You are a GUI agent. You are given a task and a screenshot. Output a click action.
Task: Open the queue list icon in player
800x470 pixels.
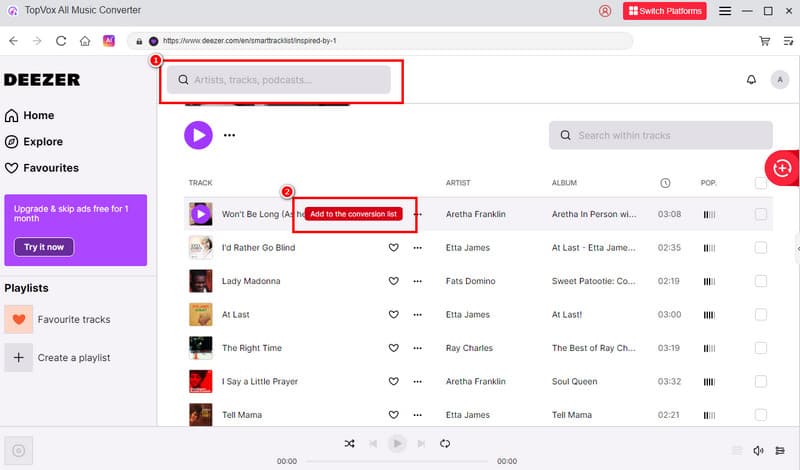[780, 450]
